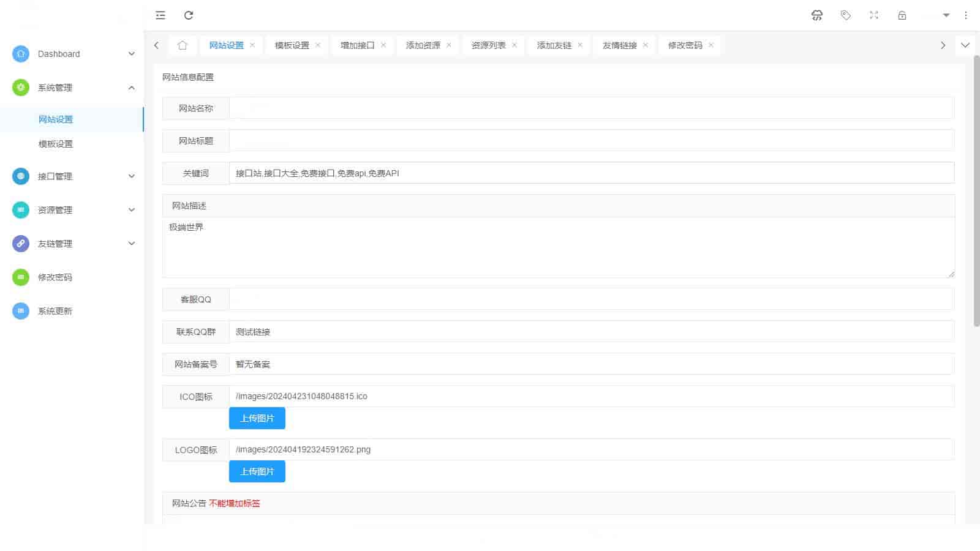This screenshot has height=551, width=980.
Task: Close the 资源列表 tab
Action: pyautogui.click(x=514, y=45)
